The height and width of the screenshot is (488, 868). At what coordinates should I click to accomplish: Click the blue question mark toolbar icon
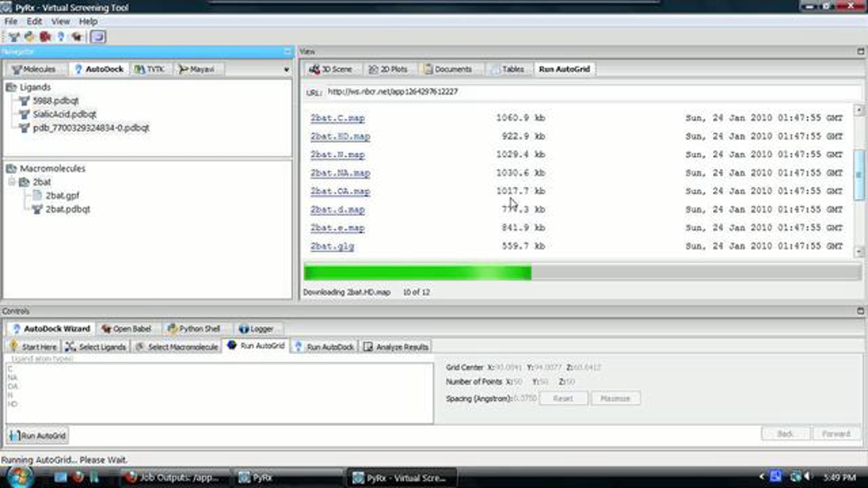(61, 37)
